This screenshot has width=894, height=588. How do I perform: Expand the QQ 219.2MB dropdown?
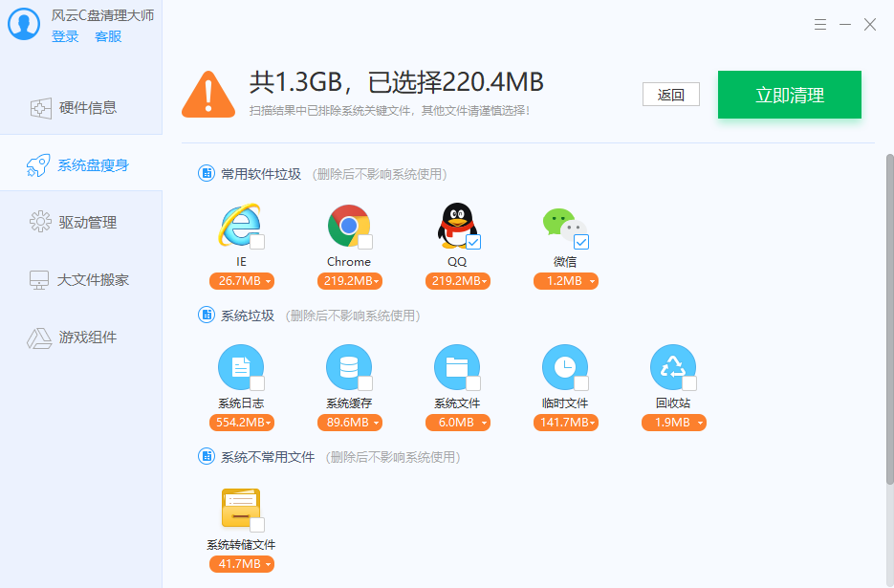coord(458,281)
